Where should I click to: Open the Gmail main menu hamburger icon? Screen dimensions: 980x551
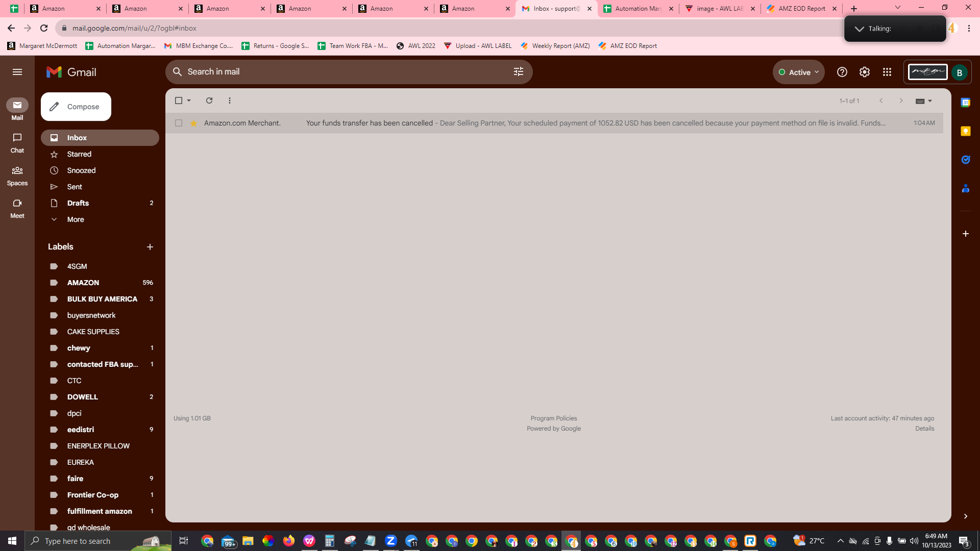click(x=17, y=72)
